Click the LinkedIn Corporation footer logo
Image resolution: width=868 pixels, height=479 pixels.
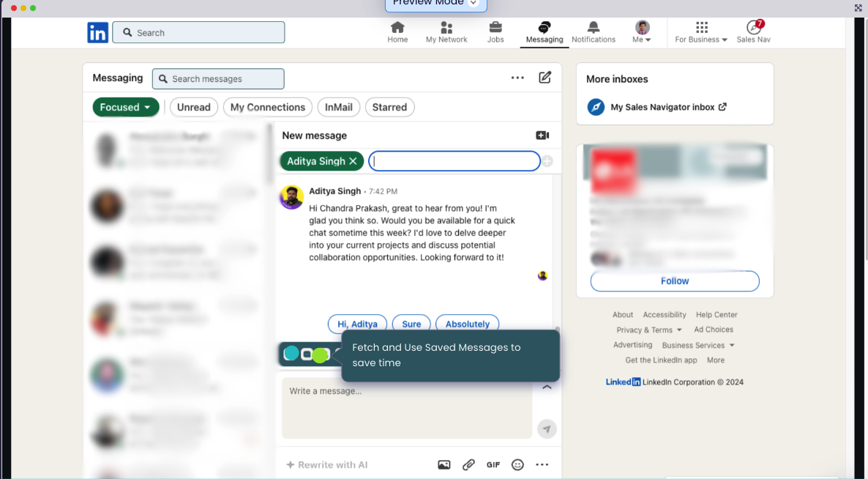tap(623, 382)
